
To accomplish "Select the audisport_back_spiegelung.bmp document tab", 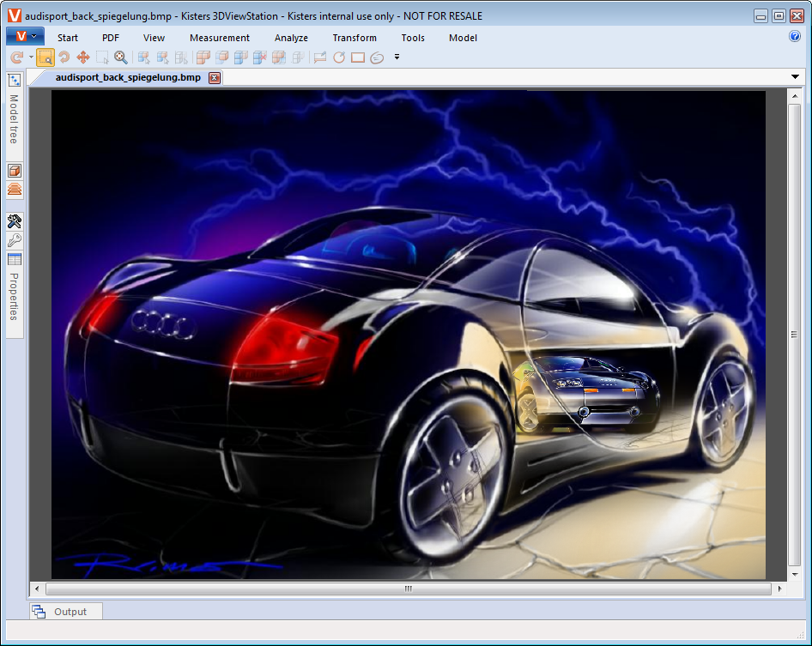I will click(128, 78).
